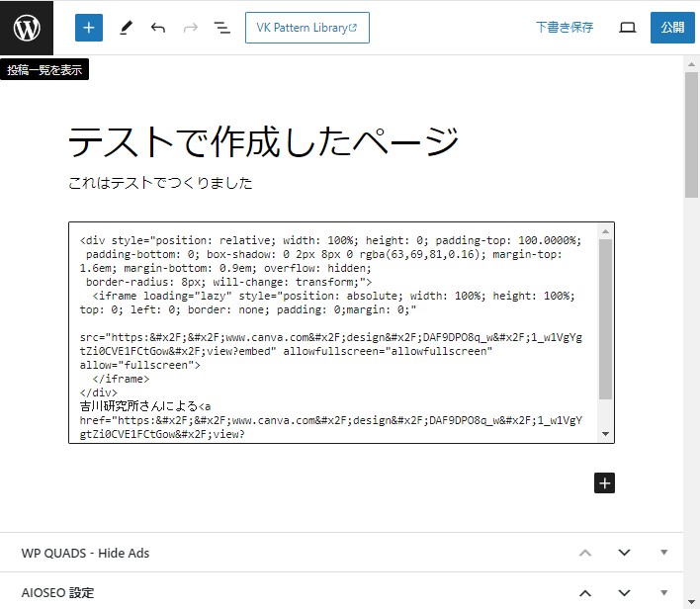Undo the last edit
Screen dimensions: 700x609
(158, 28)
